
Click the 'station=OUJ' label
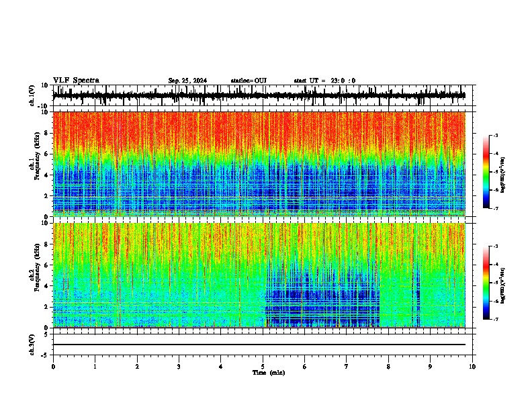click(x=249, y=81)
